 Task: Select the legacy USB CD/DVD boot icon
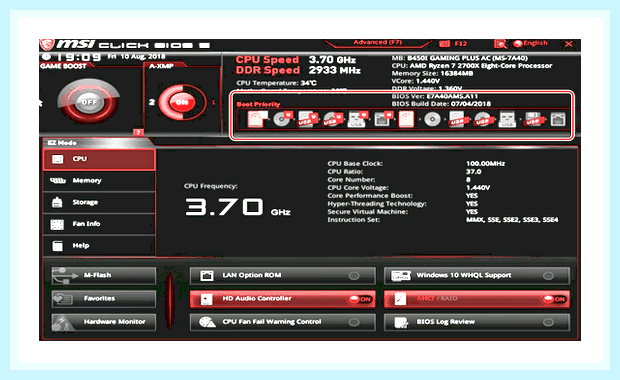483,119
